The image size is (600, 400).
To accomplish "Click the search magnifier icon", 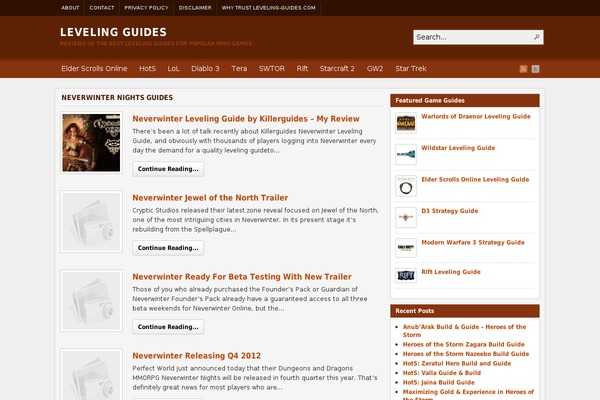I will coord(536,37).
